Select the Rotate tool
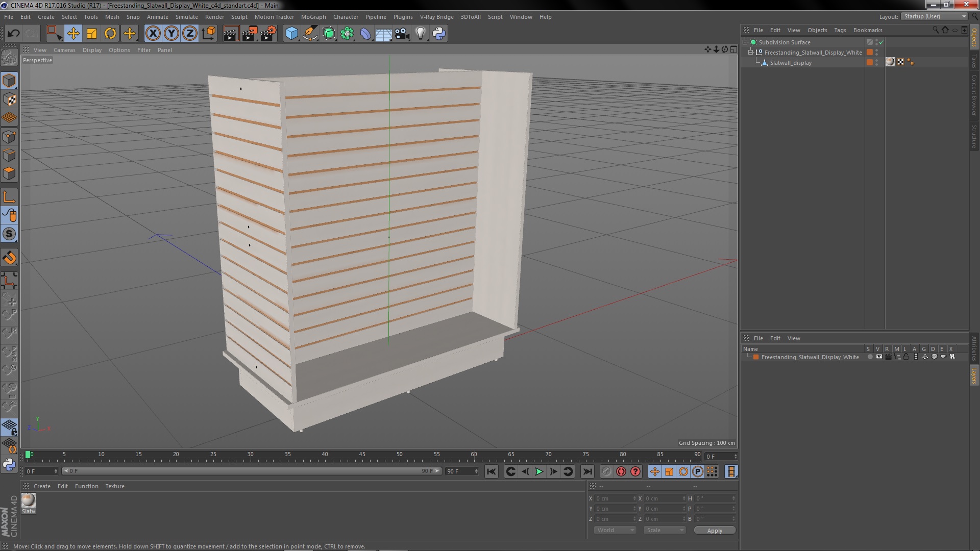The image size is (980, 551). (110, 34)
